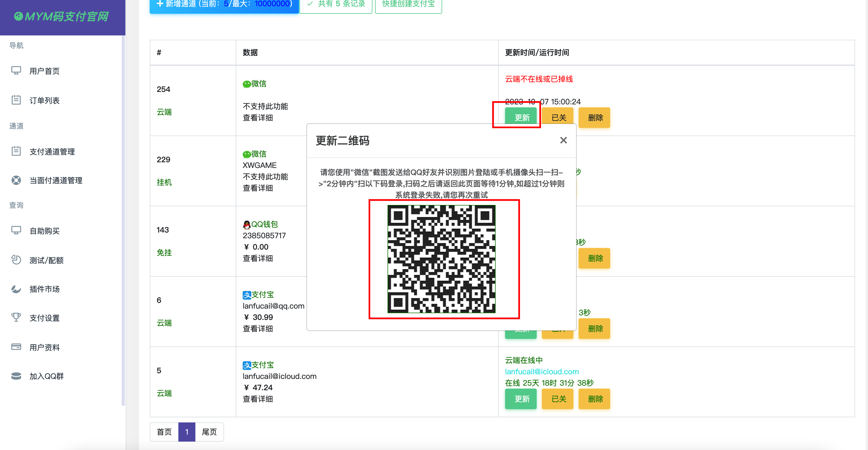Toggle 已关 in row 5

tap(558, 399)
